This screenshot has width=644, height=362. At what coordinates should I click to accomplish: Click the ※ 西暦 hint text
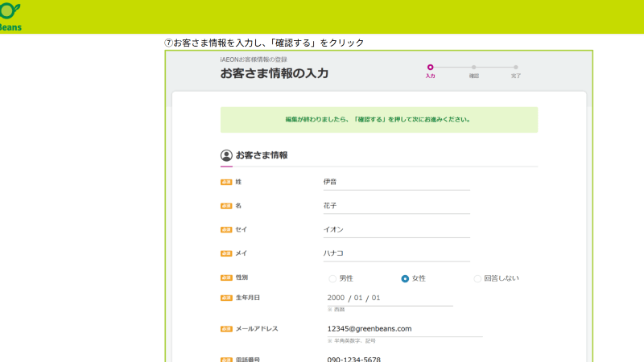click(x=336, y=310)
